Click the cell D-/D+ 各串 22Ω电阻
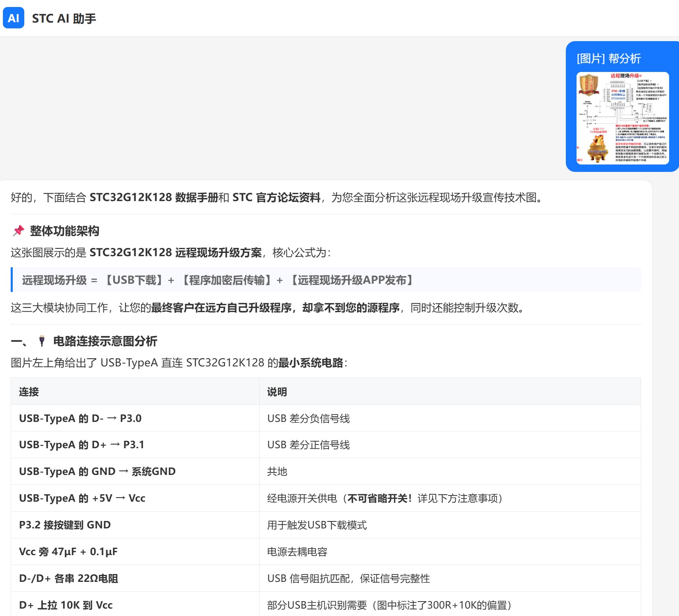 coord(135,578)
